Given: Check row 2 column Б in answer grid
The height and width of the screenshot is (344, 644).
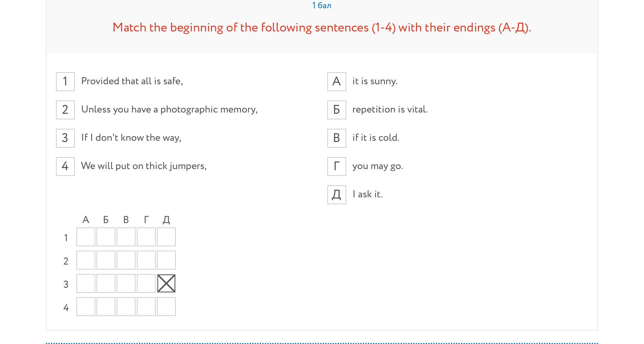Looking at the screenshot, I should tap(106, 260).
